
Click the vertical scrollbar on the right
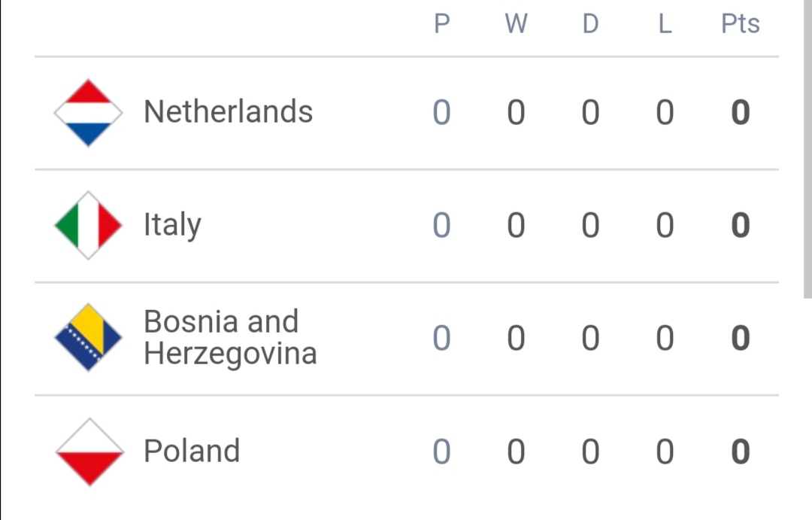pos(807,149)
